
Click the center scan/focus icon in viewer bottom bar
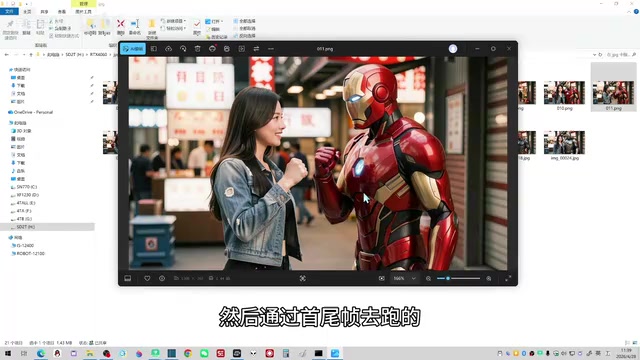302,278
